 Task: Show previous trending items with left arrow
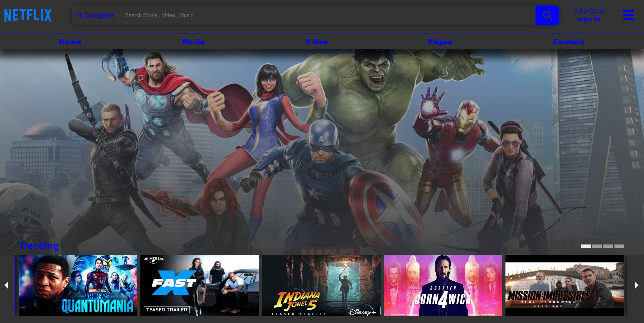click(x=6, y=285)
